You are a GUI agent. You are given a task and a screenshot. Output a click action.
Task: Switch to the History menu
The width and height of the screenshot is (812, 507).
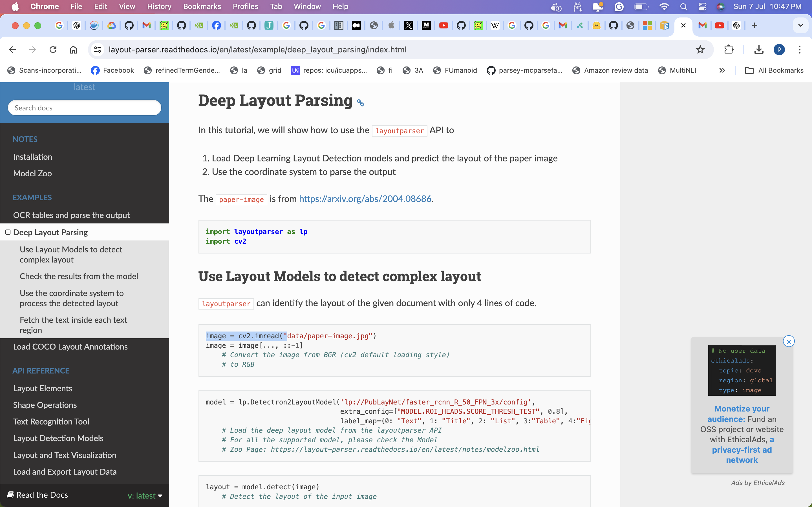[159, 6]
